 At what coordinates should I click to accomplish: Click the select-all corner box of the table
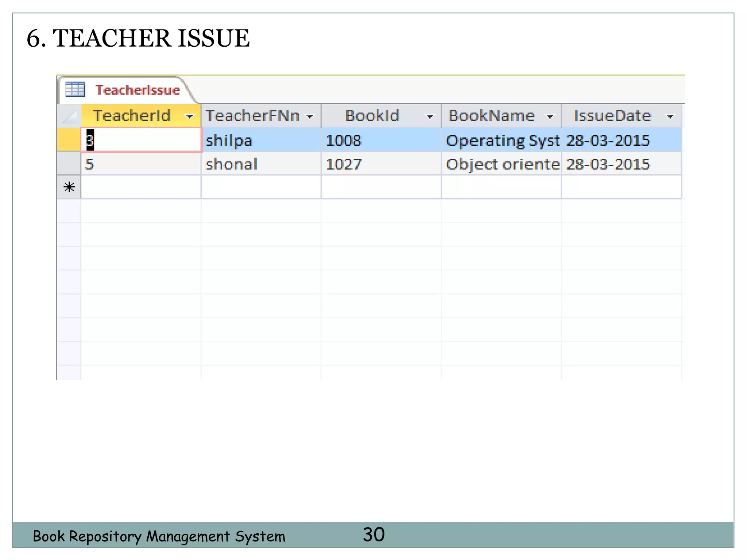click(x=69, y=116)
